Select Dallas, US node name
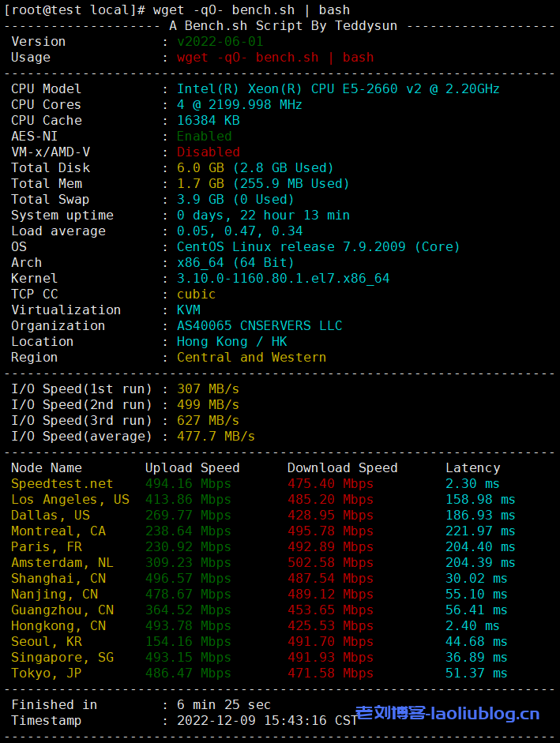 51,516
